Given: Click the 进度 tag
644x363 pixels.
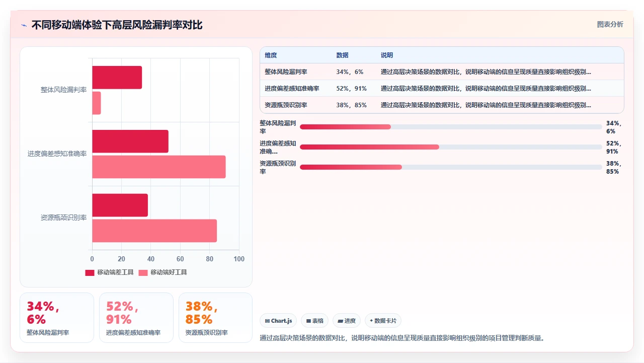Looking at the screenshot, I should (347, 321).
